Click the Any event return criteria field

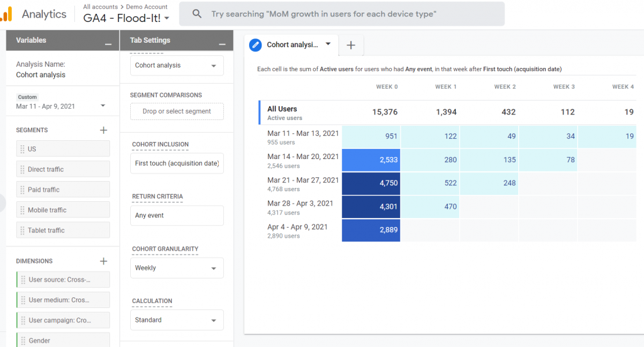click(177, 216)
